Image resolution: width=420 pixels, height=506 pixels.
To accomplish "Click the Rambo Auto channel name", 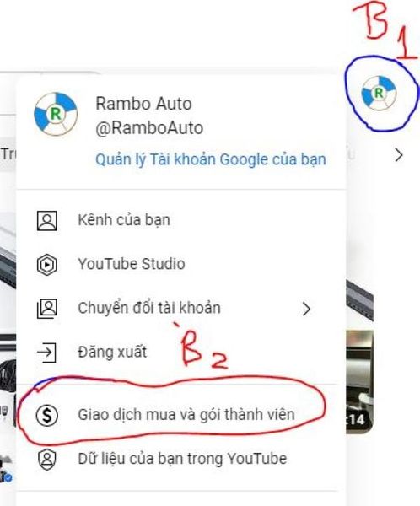I will 143,104.
